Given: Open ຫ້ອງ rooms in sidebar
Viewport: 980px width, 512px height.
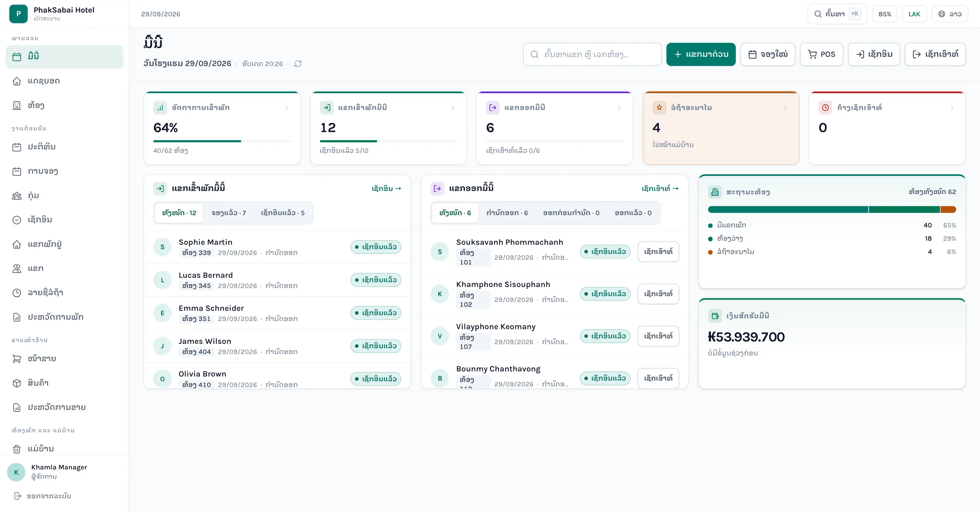Looking at the screenshot, I should tap(64, 105).
